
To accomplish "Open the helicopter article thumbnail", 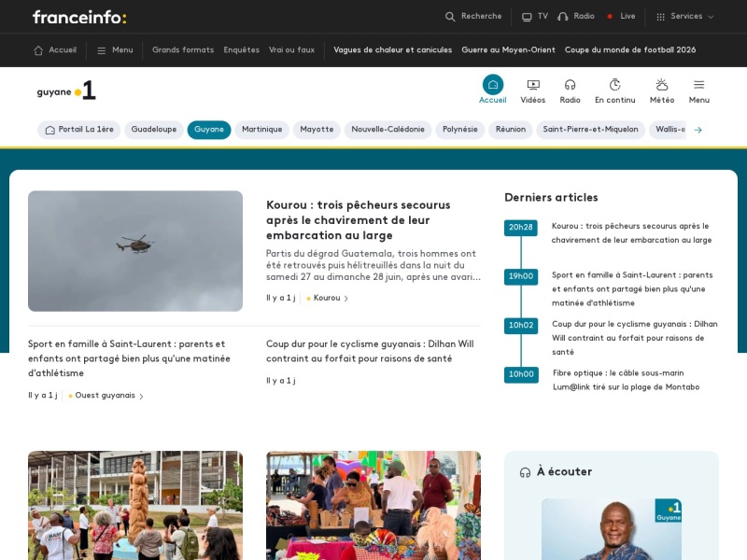I will coord(135,251).
